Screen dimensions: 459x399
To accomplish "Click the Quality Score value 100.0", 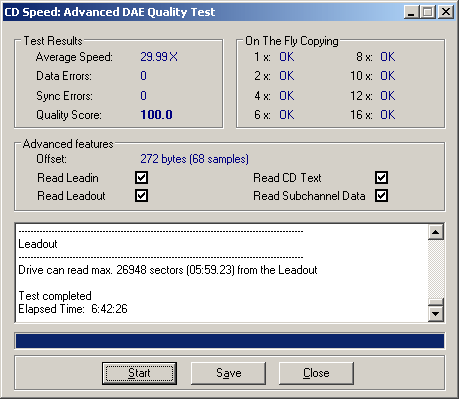I will [156, 115].
